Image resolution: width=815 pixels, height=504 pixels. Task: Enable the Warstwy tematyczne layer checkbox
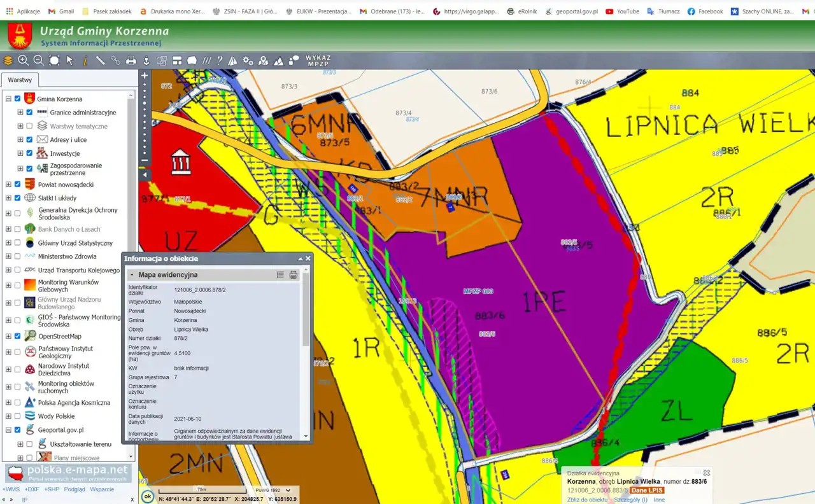tap(29, 126)
